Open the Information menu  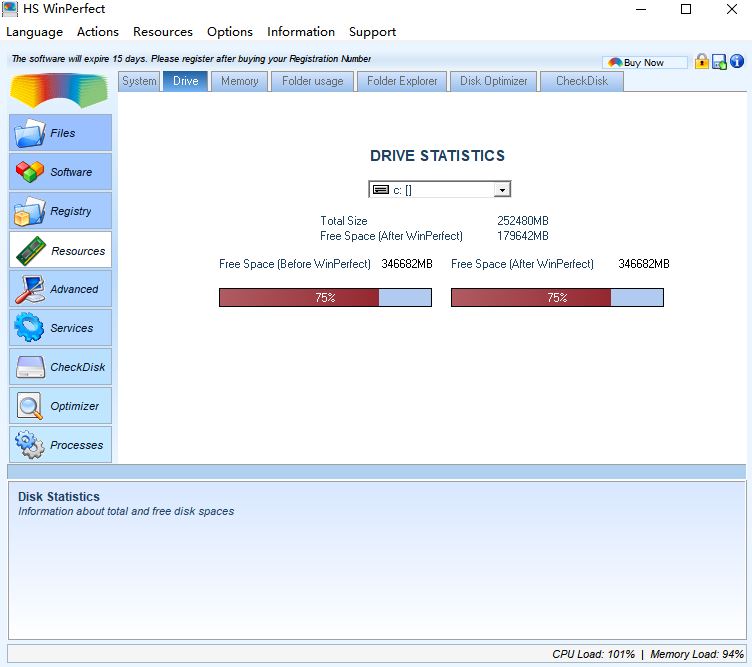tap(301, 32)
